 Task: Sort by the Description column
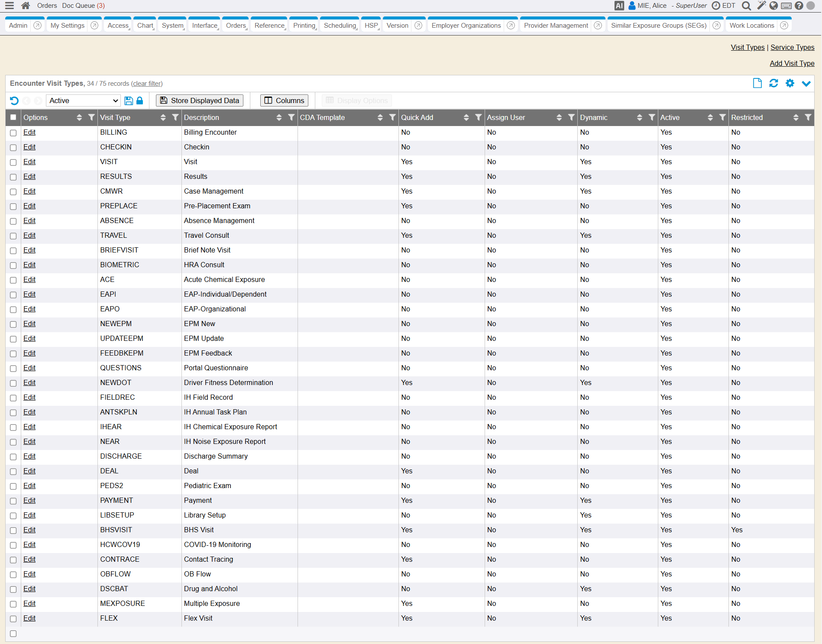[279, 117]
